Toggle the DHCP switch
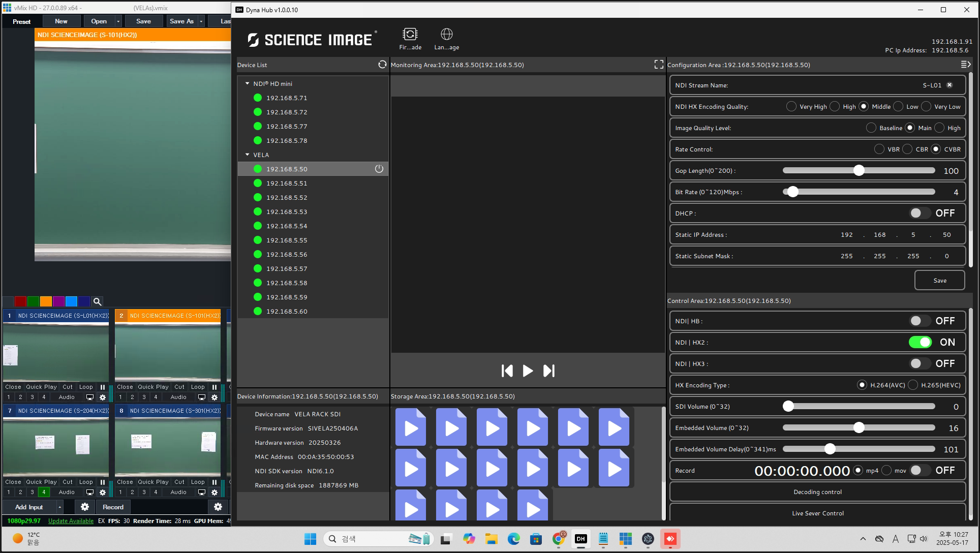This screenshot has height=553, width=980. pyautogui.click(x=921, y=213)
